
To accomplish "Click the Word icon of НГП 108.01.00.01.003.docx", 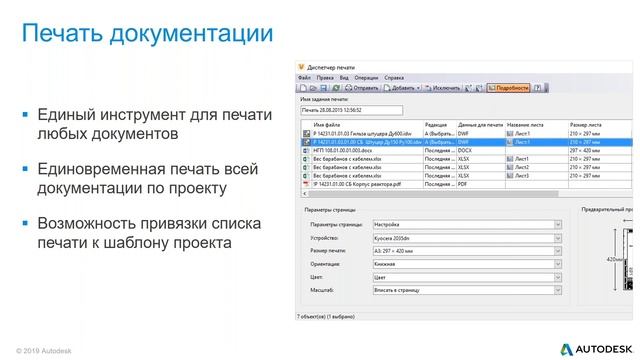I will pyautogui.click(x=306, y=151).
